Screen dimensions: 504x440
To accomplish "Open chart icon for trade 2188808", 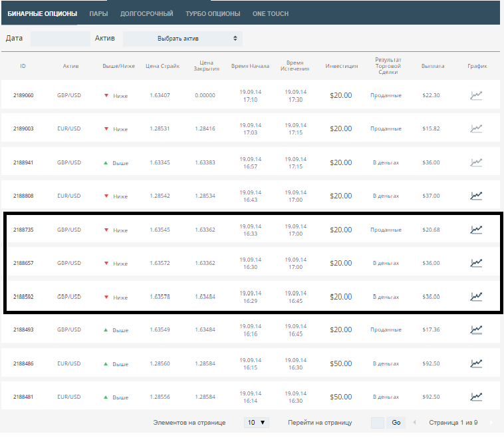I will (476, 196).
